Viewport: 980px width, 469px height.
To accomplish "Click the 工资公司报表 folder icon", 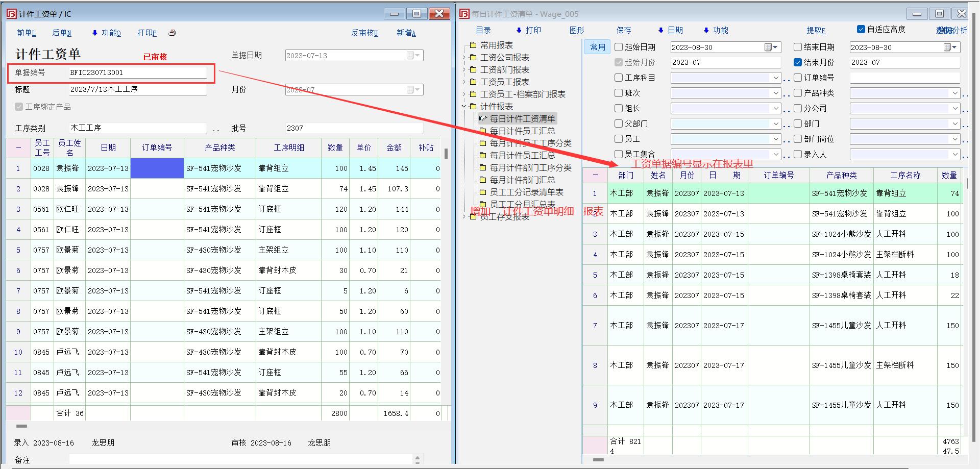I will pos(473,57).
